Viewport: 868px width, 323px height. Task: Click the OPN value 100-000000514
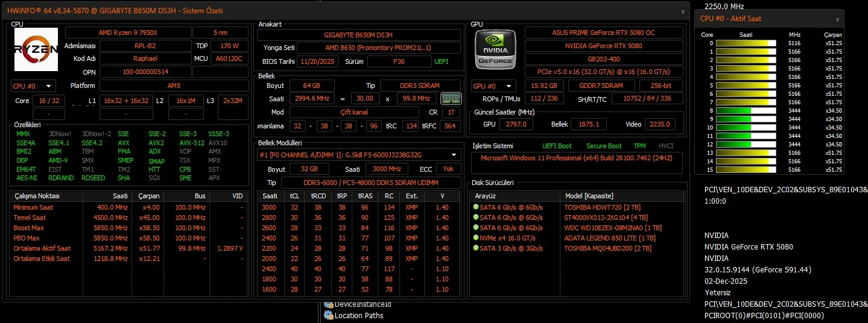pyautogui.click(x=145, y=72)
